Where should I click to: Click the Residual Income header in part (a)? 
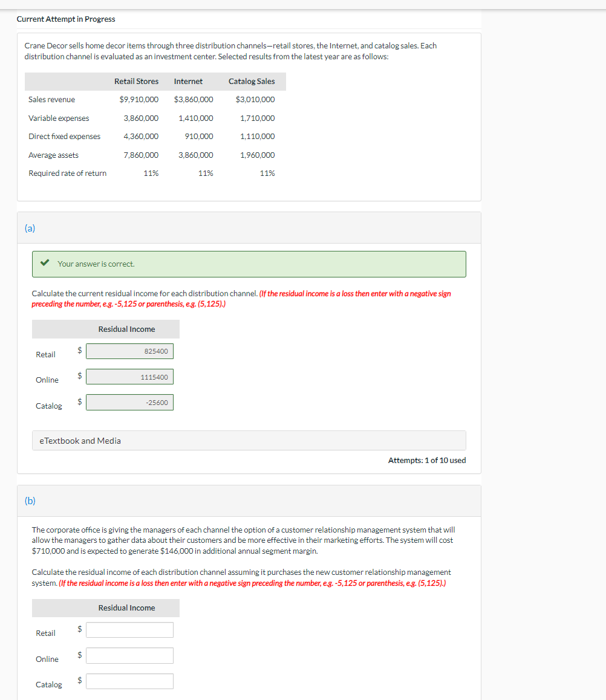tap(127, 329)
